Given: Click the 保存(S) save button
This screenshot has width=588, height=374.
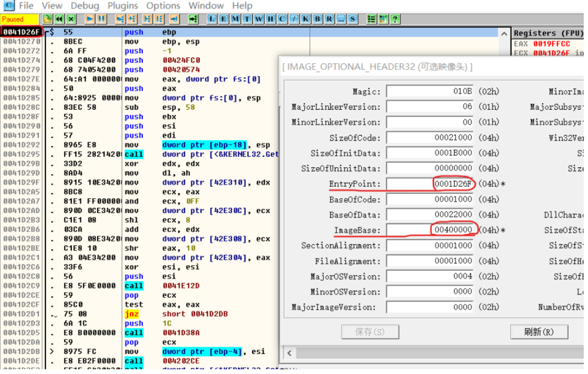Looking at the screenshot, I should (370, 331).
